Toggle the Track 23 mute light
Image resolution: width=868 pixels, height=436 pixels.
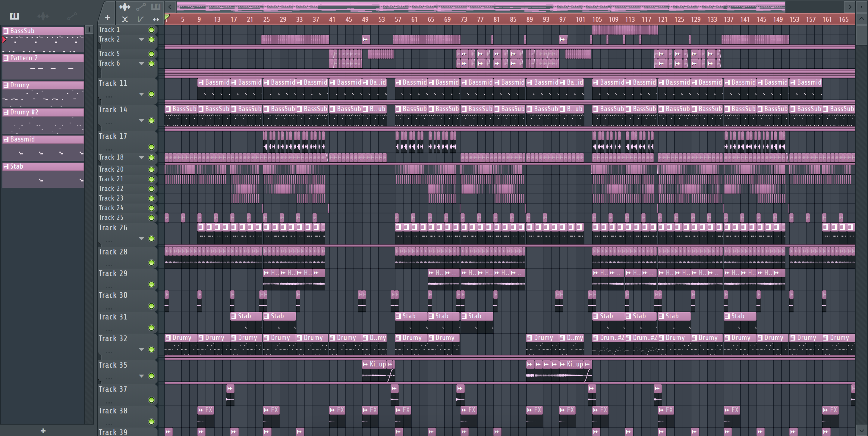coord(152,199)
